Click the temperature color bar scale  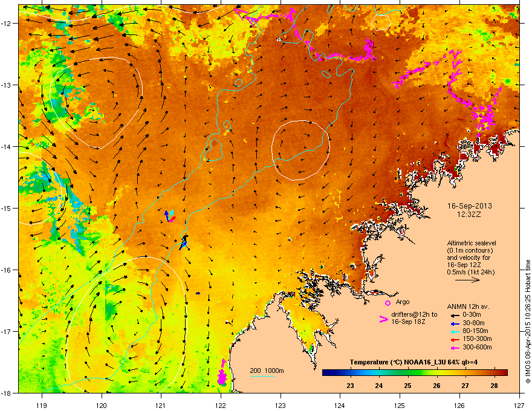click(415, 372)
